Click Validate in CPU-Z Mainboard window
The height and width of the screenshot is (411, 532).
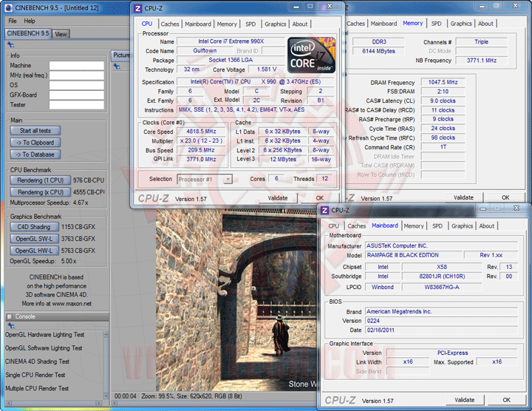465,400
